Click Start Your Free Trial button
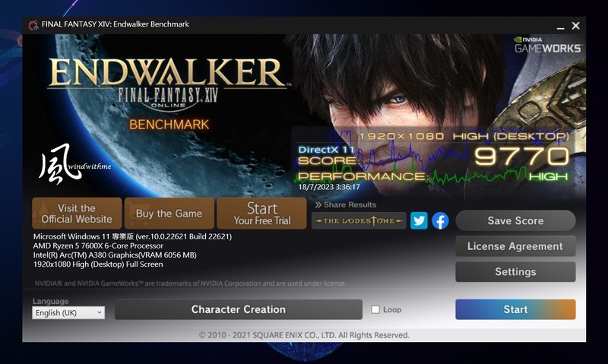This screenshot has height=364, width=608. point(261,214)
